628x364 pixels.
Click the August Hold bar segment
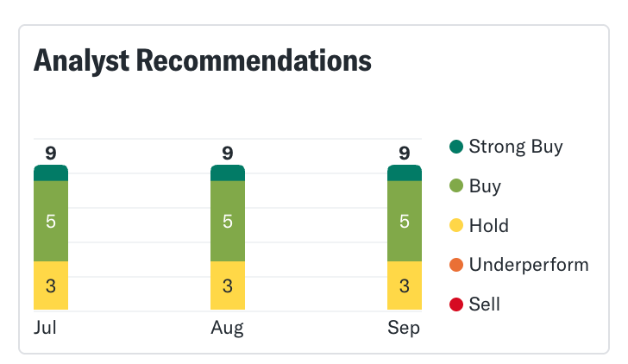[x=228, y=286]
